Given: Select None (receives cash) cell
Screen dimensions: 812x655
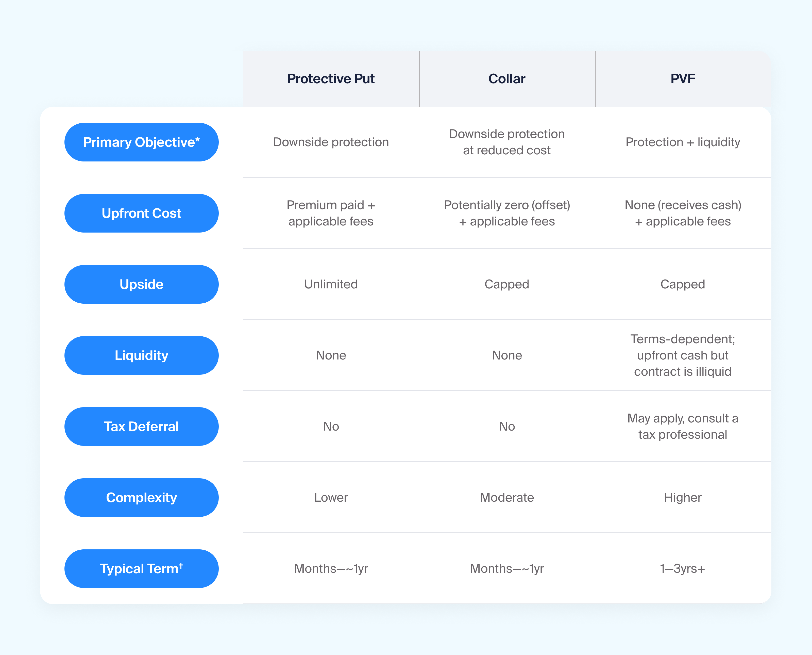Looking at the screenshot, I should coord(683,213).
